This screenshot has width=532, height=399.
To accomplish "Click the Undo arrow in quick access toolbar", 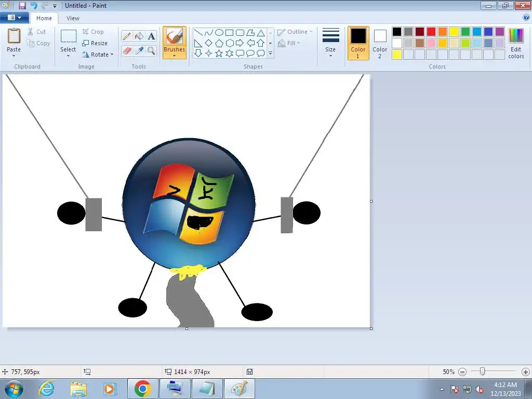I will point(34,5).
